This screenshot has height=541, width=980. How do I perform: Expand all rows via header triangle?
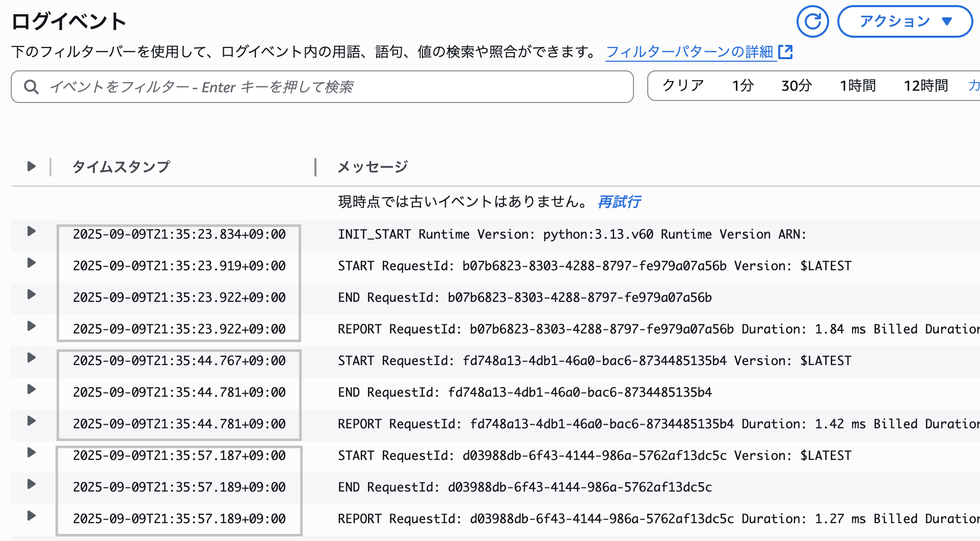coord(31,166)
